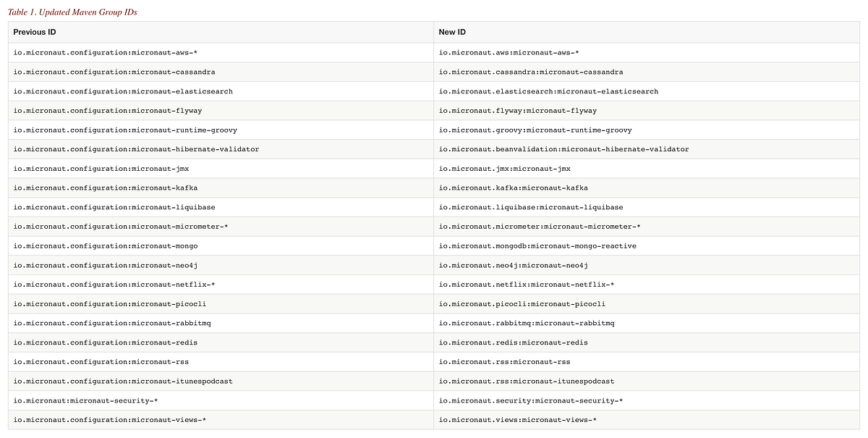Click the io.micronaut.views:micronaut-views-* cell

coord(518,419)
